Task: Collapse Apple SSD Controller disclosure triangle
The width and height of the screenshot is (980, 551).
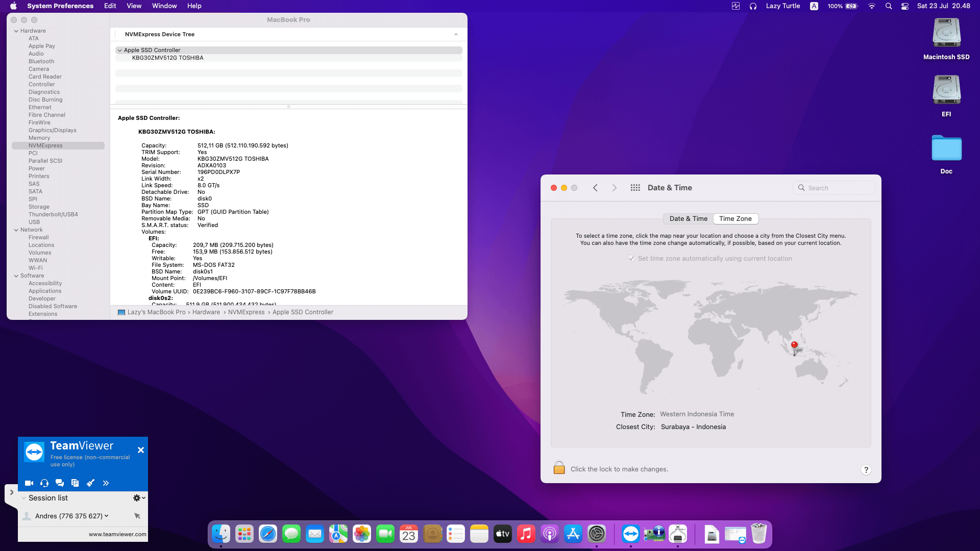Action: pos(119,50)
